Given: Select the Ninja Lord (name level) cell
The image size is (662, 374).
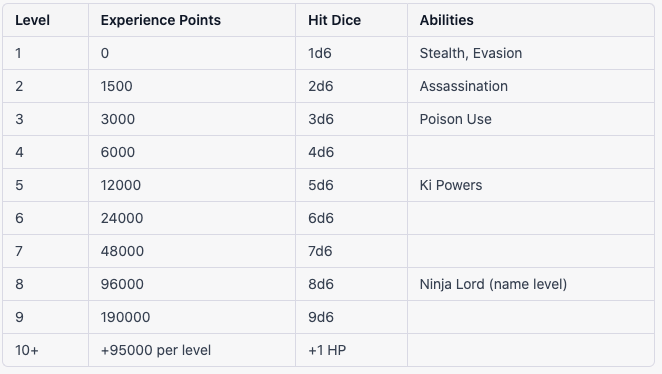Looking at the screenshot, I should coord(531,284).
